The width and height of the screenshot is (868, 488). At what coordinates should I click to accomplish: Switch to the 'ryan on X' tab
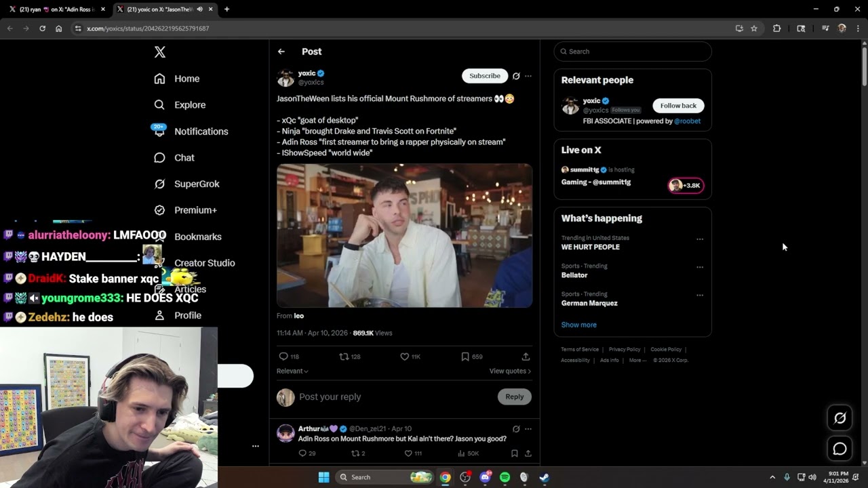coord(57,9)
